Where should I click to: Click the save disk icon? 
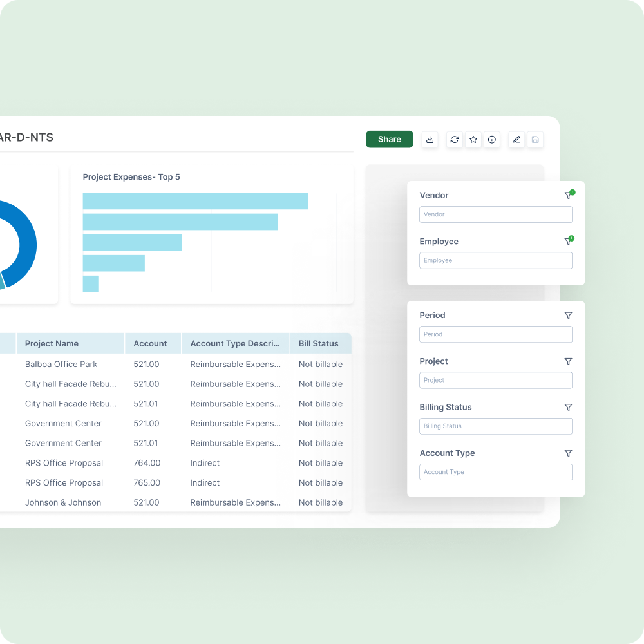pyautogui.click(x=535, y=140)
